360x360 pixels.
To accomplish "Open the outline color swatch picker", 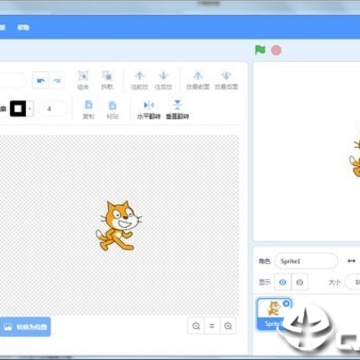I will (22, 108).
